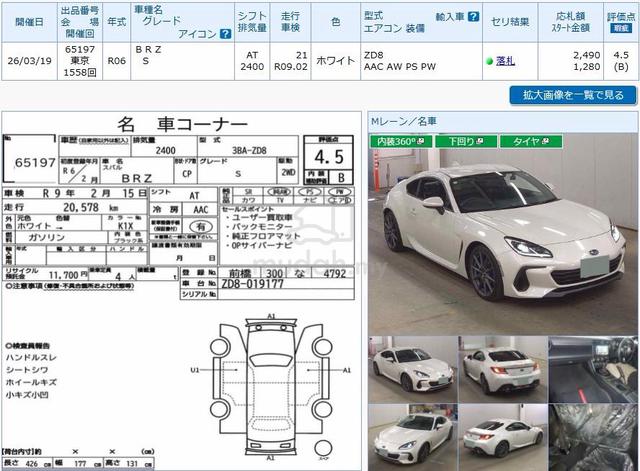Viewport: 640px width, 471px height.
Task: Open the タイヤ tire view
Action: [531, 141]
